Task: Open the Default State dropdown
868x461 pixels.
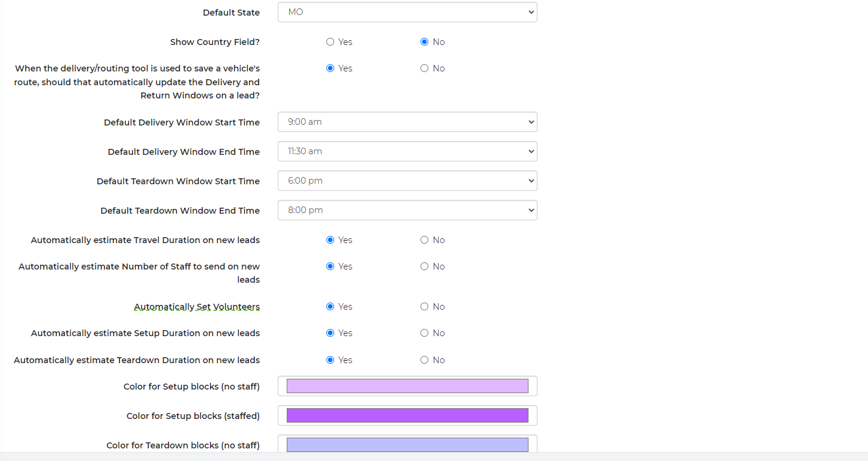Action: (x=407, y=12)
